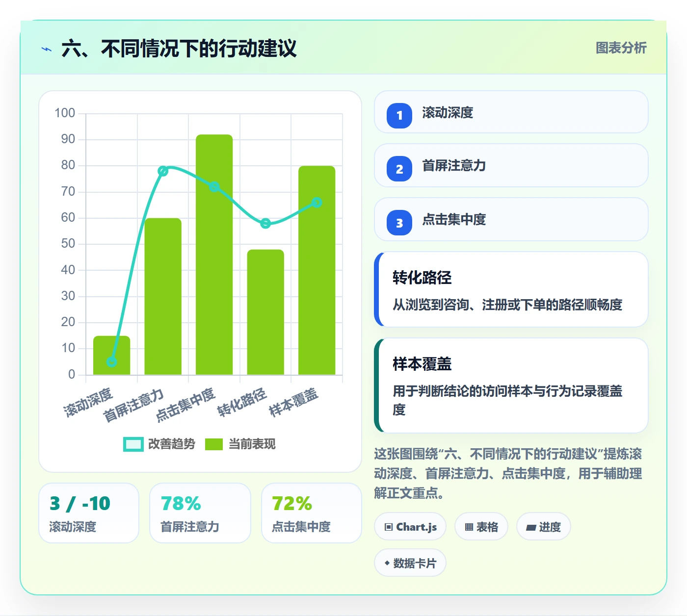Select the 滚动深度 list item

pos(511,112)
